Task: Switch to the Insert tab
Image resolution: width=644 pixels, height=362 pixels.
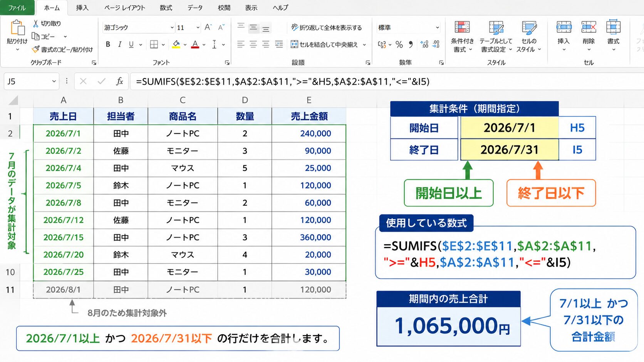Action: click(x=82, y=8)
